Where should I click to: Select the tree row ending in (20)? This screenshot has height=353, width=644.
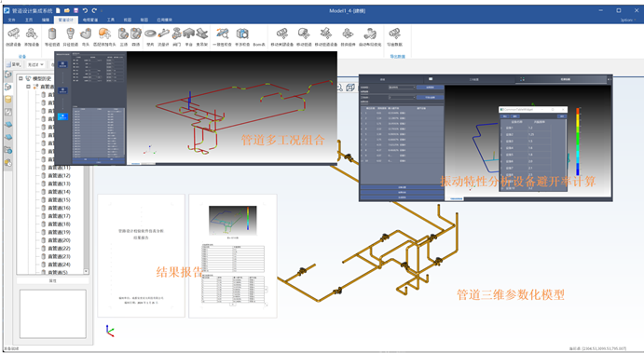point(59,240)
